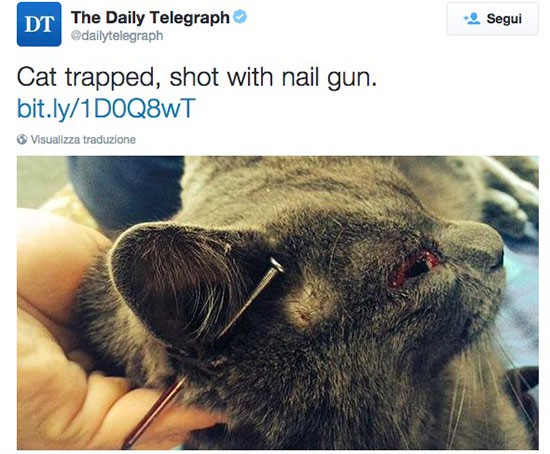Image resolution: width=550 pixels, height=454 pixels.
Task: Show the translation using the Visualizza traduzione label
Action: tap(83, 139)
